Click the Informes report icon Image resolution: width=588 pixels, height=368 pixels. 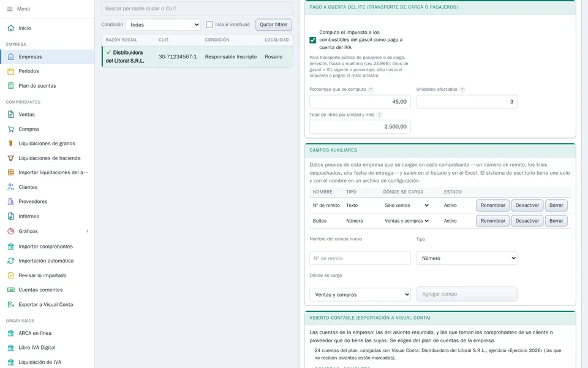click(11, 217)
